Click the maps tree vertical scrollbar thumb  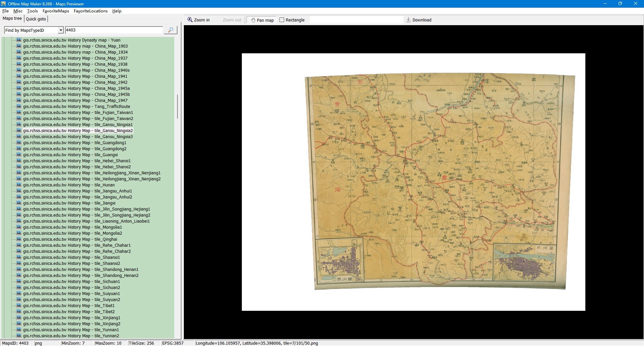(x=177, y=106)
